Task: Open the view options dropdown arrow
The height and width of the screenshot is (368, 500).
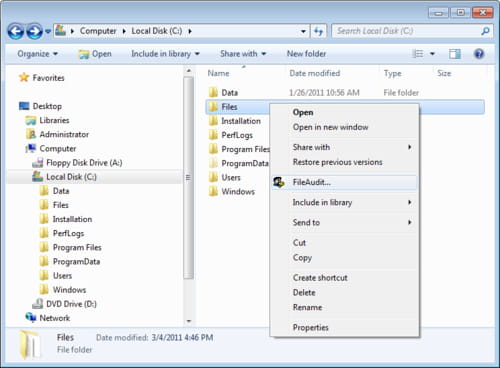Action: 432,54
